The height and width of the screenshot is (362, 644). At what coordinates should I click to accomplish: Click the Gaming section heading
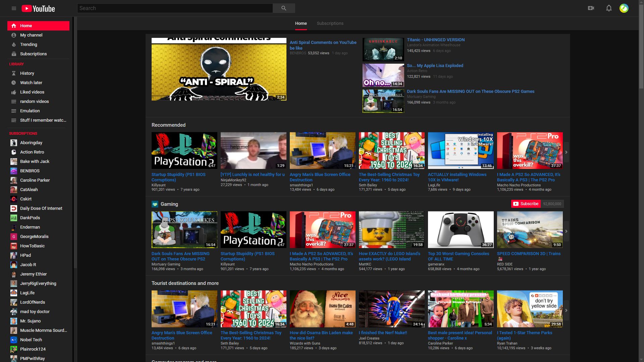tap(169, 204)
